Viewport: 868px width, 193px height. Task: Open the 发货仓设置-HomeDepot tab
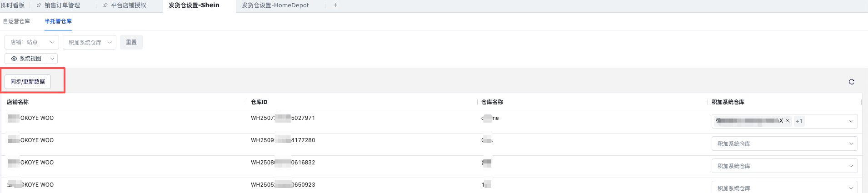(275, 5)
